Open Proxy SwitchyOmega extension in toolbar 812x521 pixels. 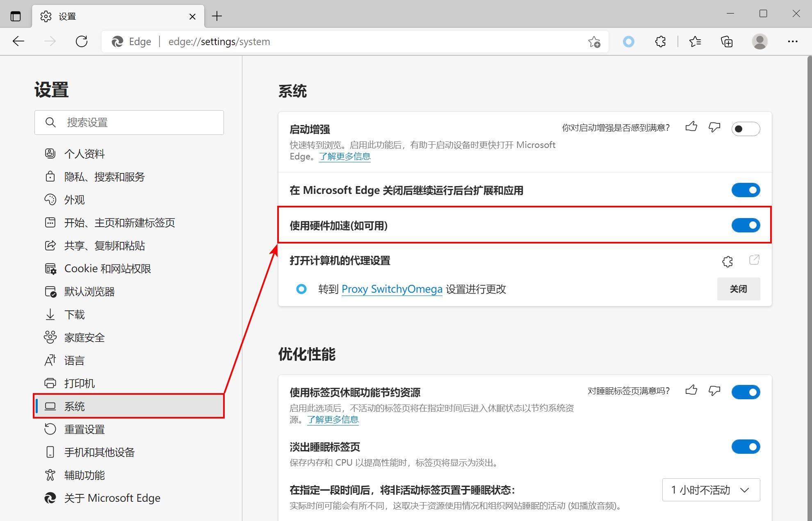pyautogui.click(x=628, y=41)
